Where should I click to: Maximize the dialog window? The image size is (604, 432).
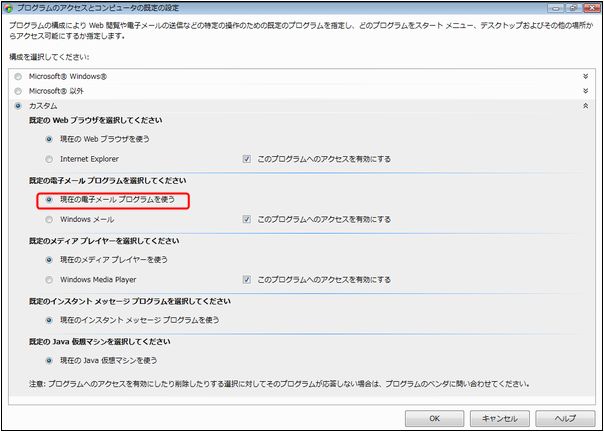573,8
